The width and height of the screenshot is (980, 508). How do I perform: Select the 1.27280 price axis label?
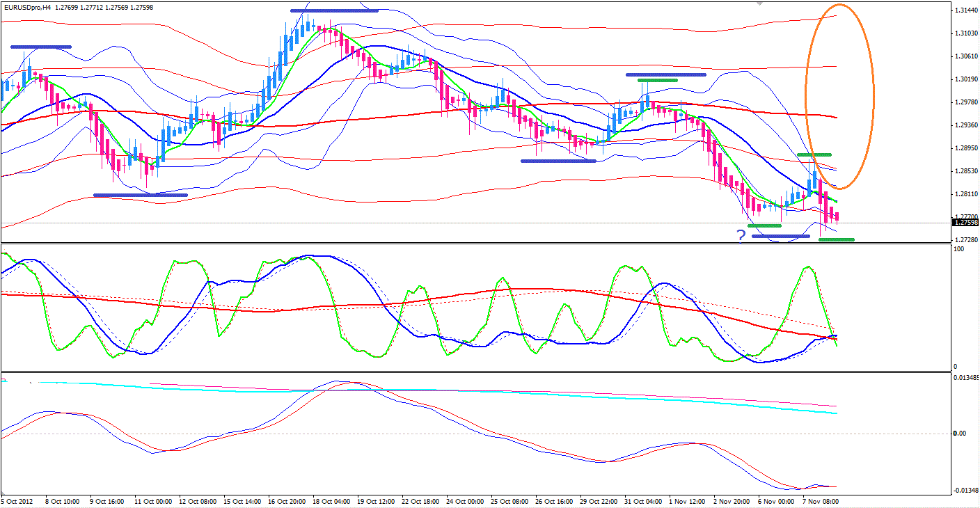[x=966, y=239]
